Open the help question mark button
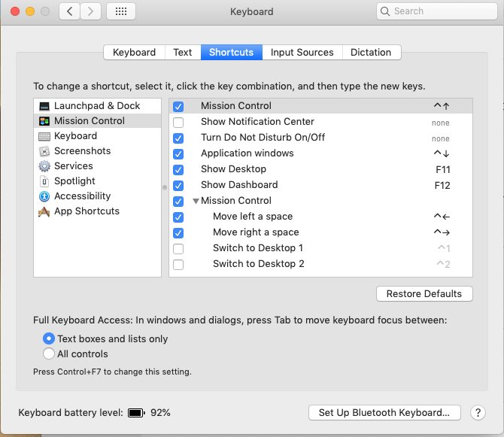Screen dimensions: 504x437 478,412
